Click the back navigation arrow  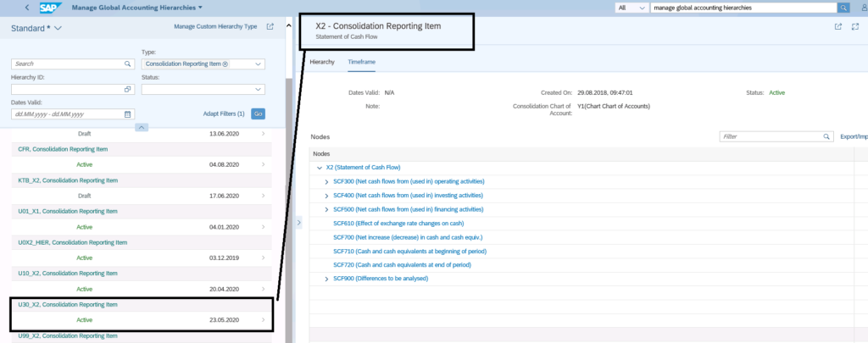27,8
